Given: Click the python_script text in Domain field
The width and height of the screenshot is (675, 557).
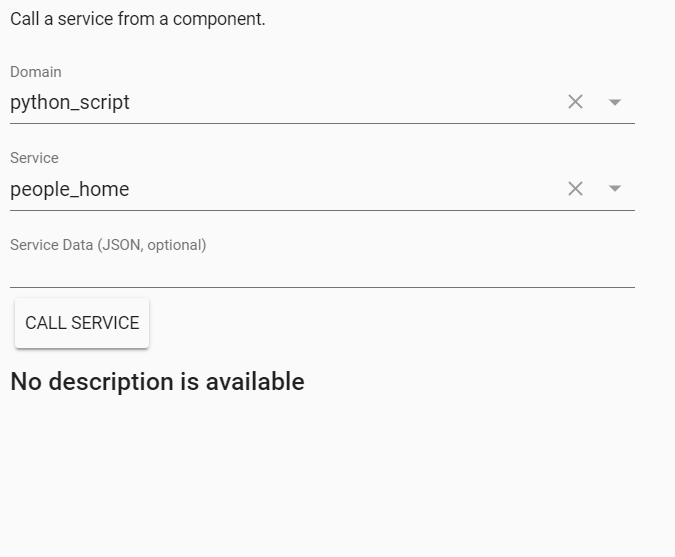Looking at the screenshot, I should [70, 102].
